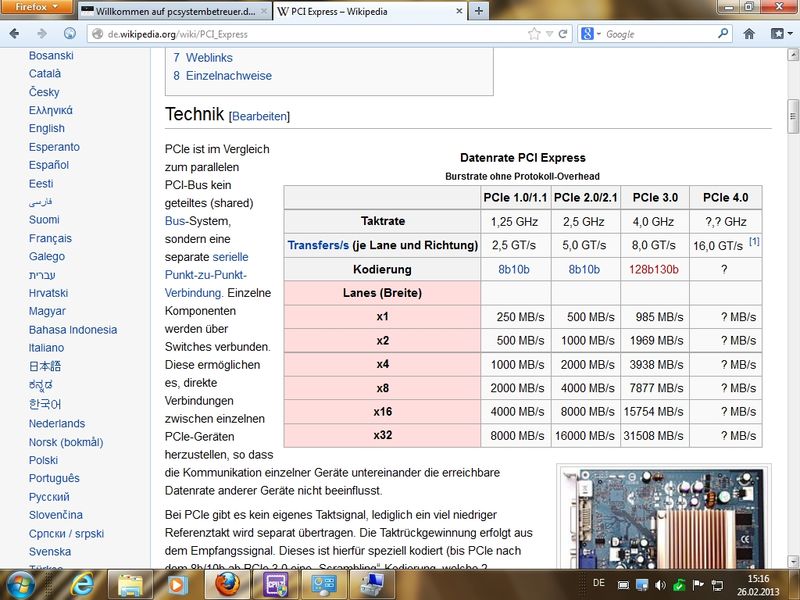Select the PCI Express – Wikipedia tab
The height and width of the screenshot is (600, 800).
pyautogui.click(x=366, y=11)
